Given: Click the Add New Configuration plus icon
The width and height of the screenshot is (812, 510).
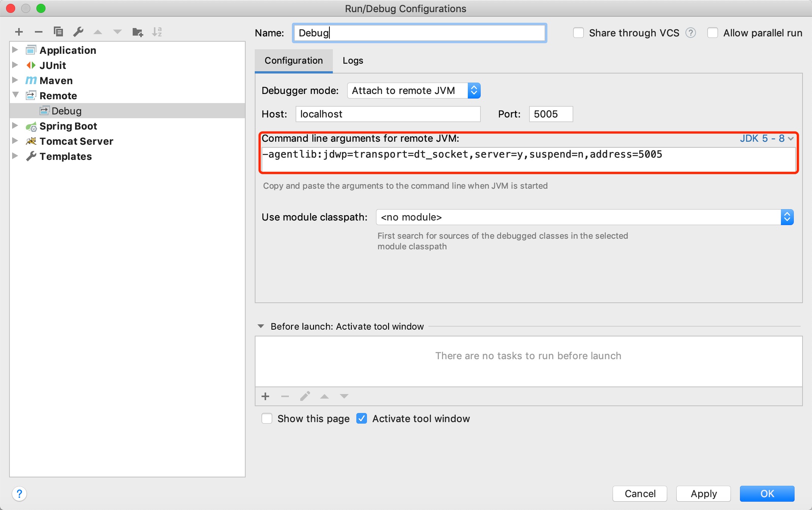Looking at the screenshot, I should pos(19,32).
